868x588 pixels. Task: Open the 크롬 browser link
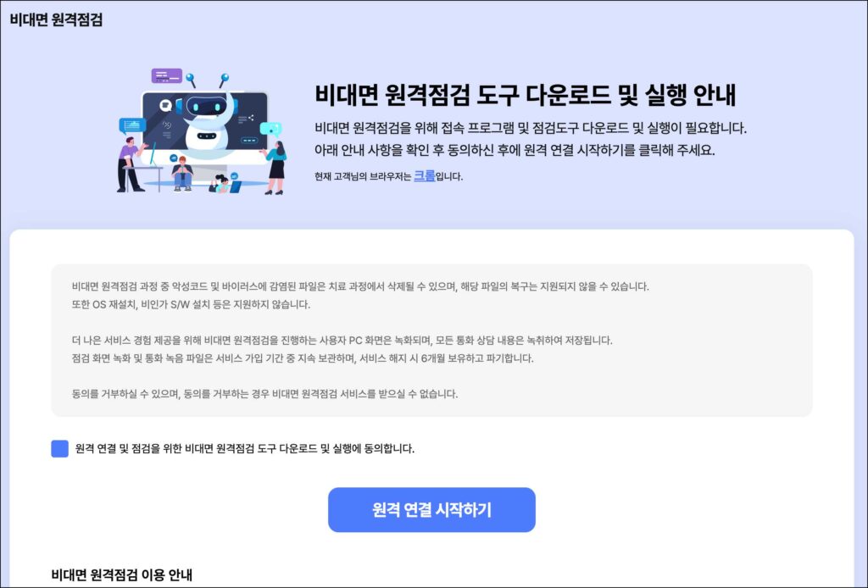pos(425,176)
